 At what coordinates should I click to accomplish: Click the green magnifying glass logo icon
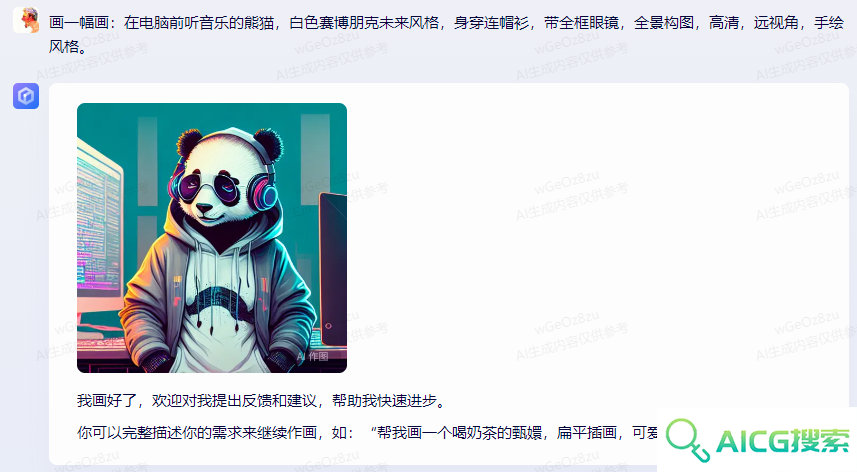coord(688,439)
